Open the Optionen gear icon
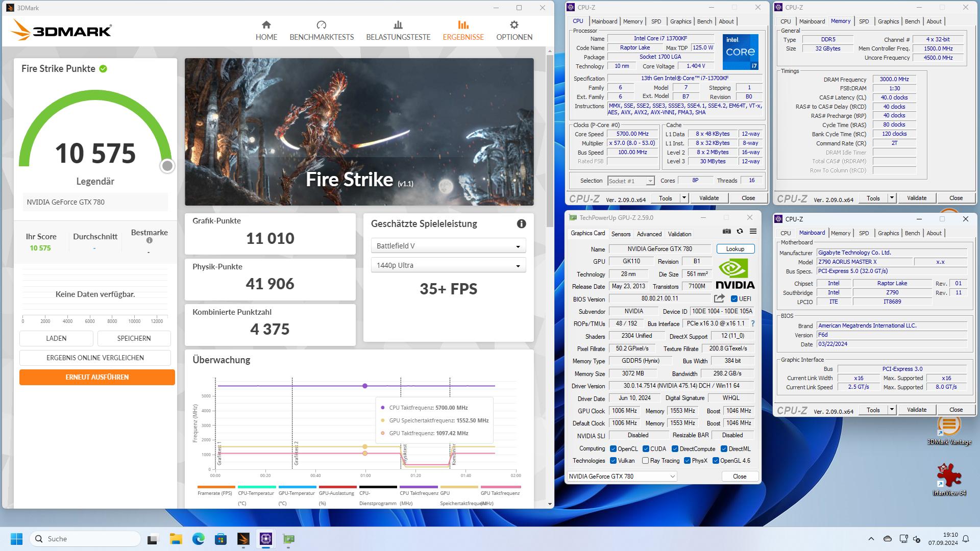This screenshot has width=980, height=551. pyautogui.click(x=514, y=24)
